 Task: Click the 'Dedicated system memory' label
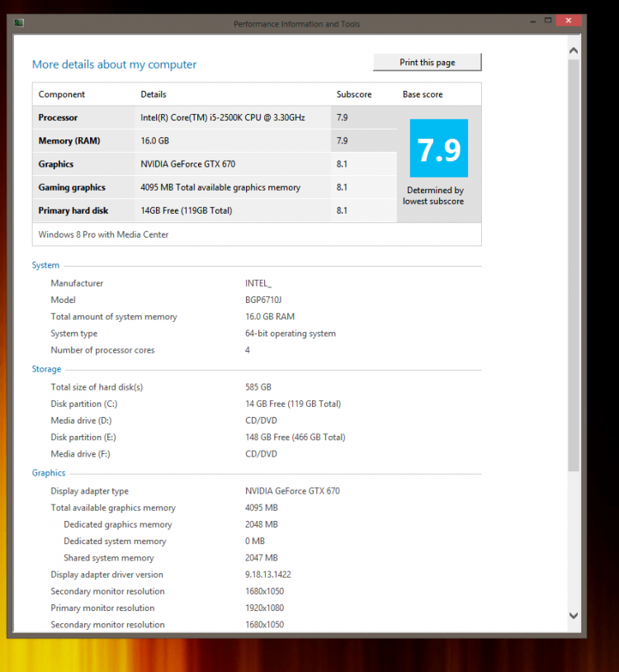[x=115, y=542]
